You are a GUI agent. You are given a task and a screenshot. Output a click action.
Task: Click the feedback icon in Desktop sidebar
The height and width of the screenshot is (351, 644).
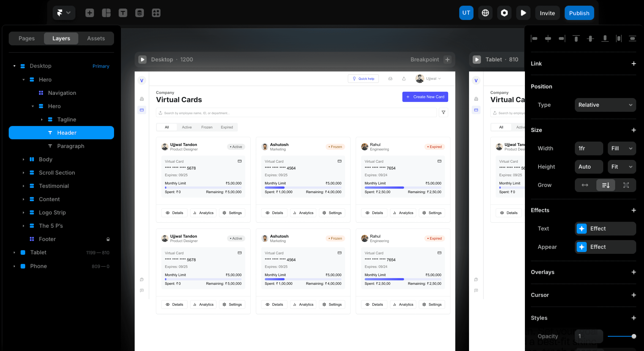coord(142,291)
